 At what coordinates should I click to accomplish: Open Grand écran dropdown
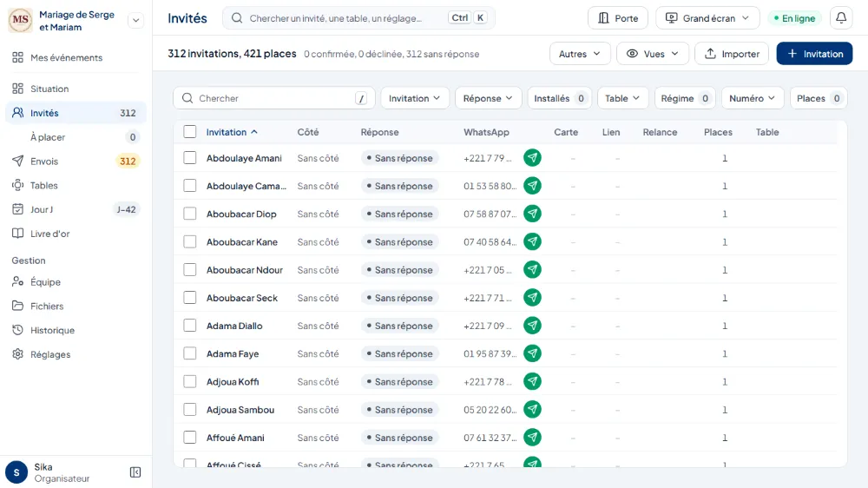point(707,18)
